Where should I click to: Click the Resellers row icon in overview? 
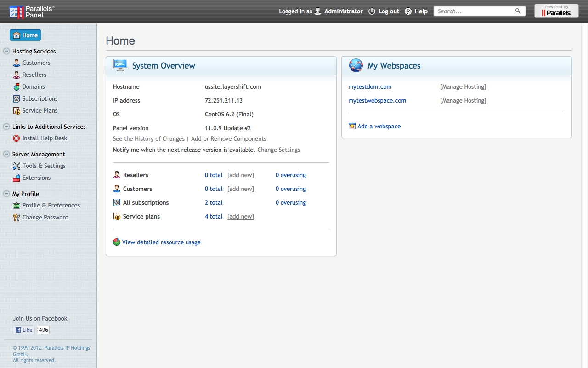point(117,175)
